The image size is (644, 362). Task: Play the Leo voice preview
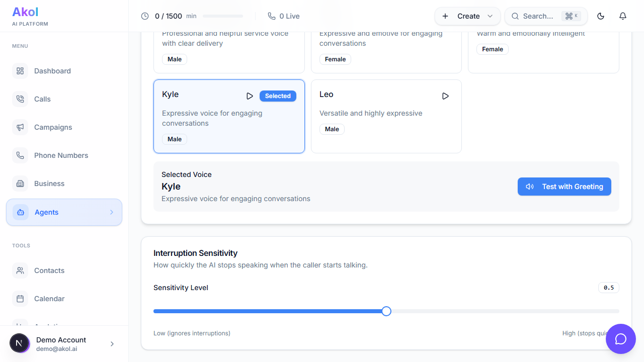[x=445, y=96]
